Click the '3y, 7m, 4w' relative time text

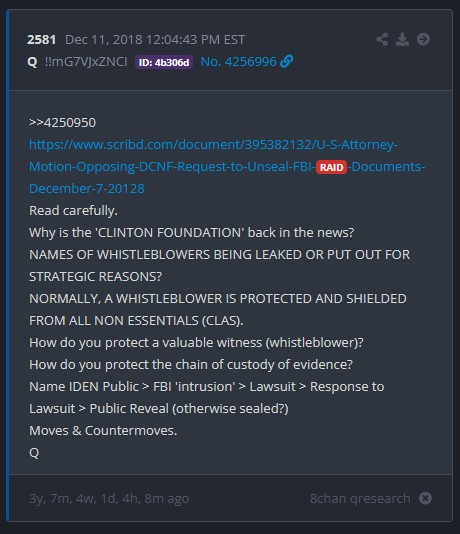(109, 499)
